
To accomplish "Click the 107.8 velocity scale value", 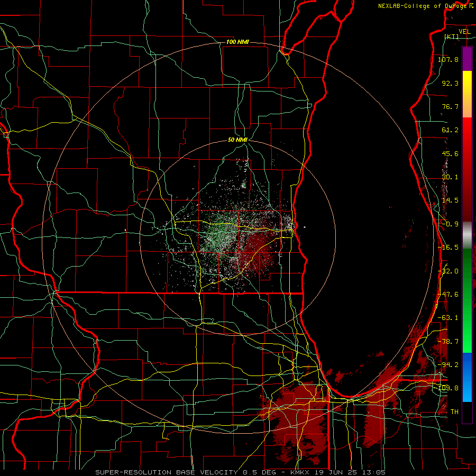I will coord(448,59).
